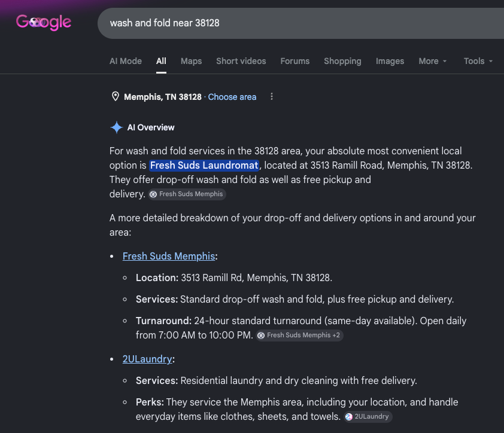Open the Short videos tab

pyautogui.click(x=241, y=61)
